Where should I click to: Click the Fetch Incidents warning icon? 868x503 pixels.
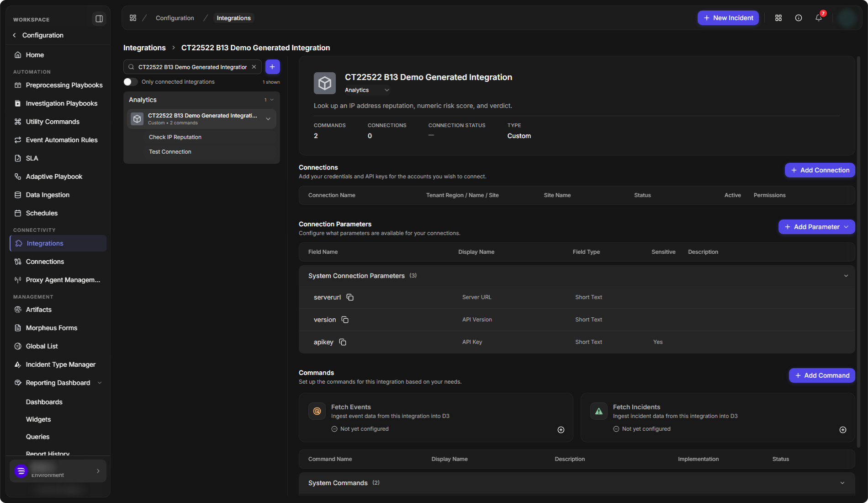click(x=599, y=411)
